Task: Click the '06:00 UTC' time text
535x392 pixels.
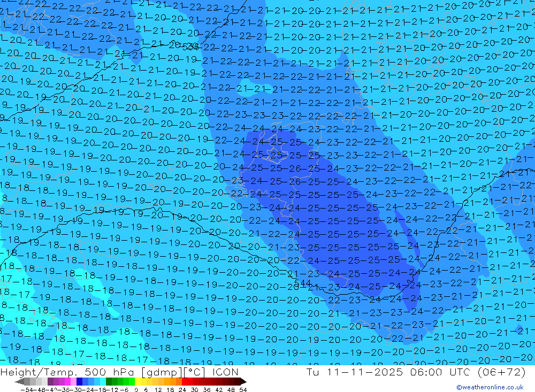Action: click(x=440, y=372)
